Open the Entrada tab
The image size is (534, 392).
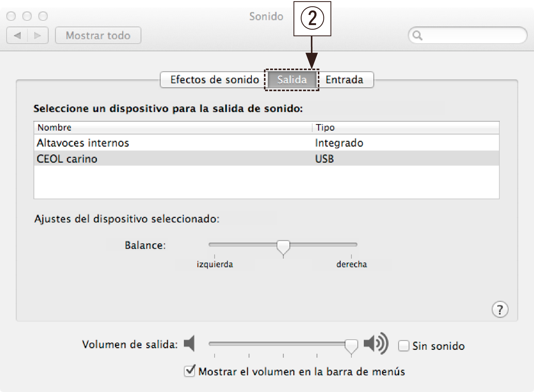click(344, 80)
